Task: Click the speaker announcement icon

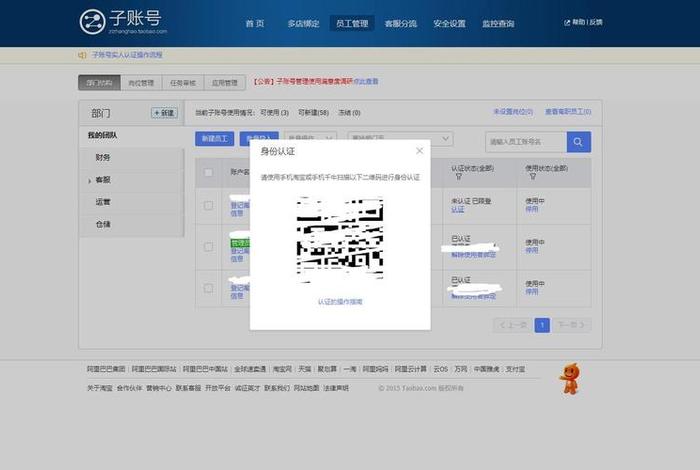Action: pyautogui.click(x=82, y=55)
